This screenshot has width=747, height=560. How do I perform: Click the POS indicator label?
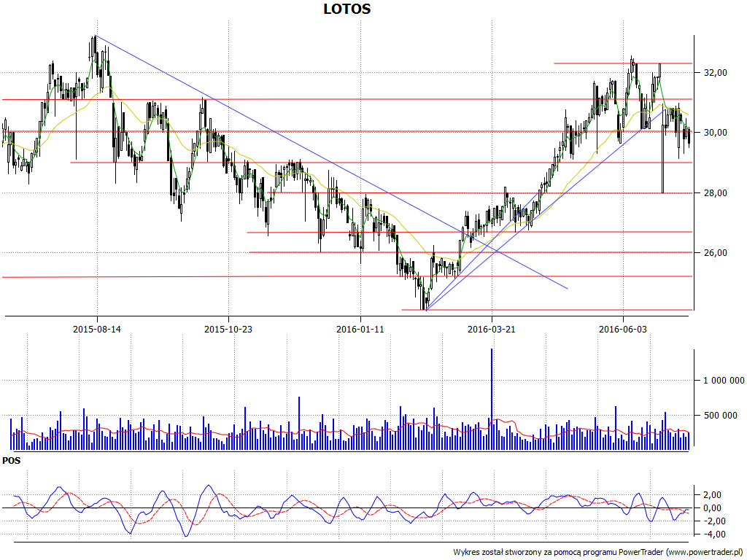pos(12,461)
